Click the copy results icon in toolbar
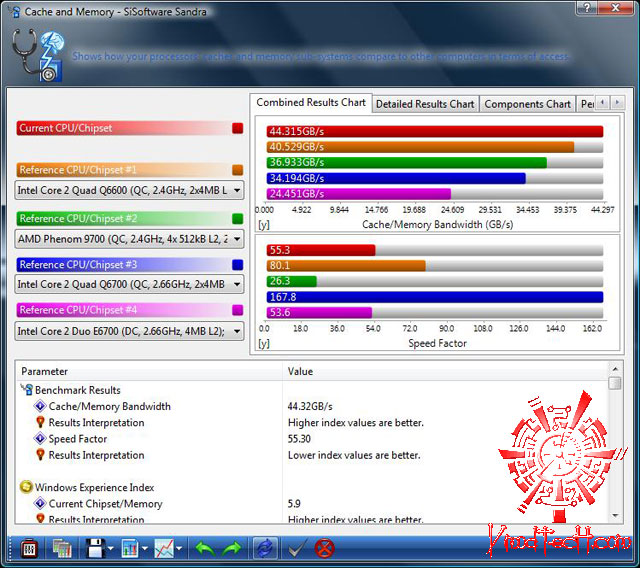 point(62,549)
